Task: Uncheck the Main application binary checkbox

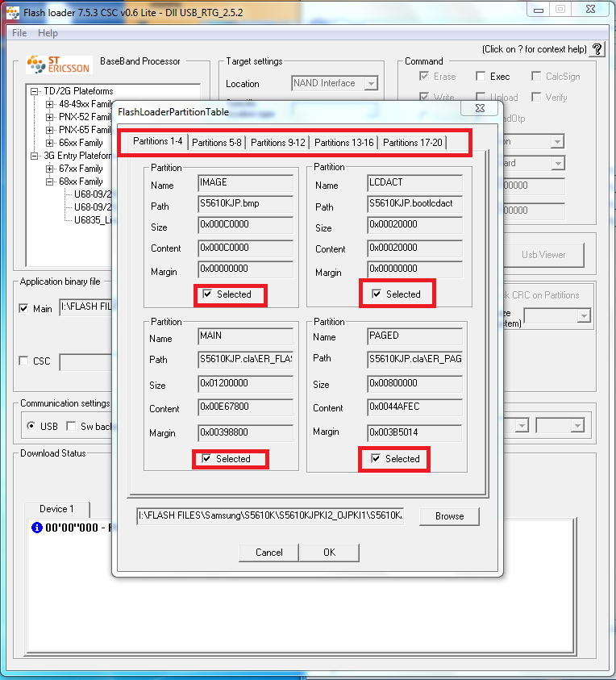Action: coord(24,308)
